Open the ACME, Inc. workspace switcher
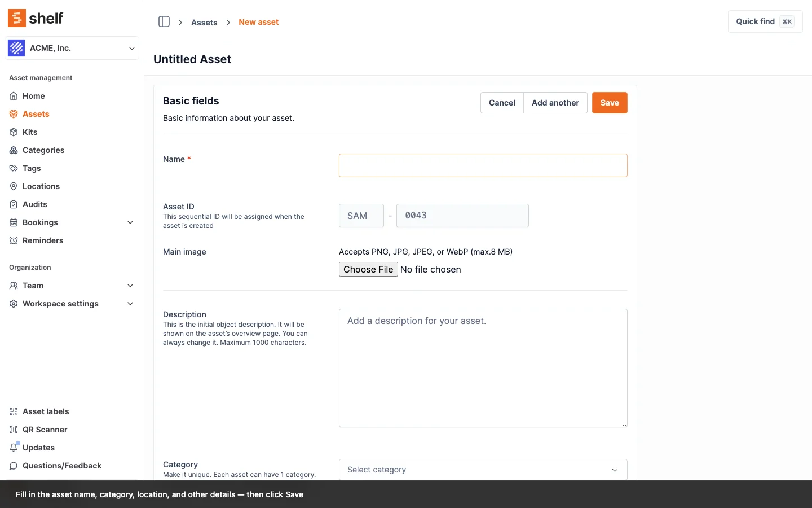 [72, 48]
